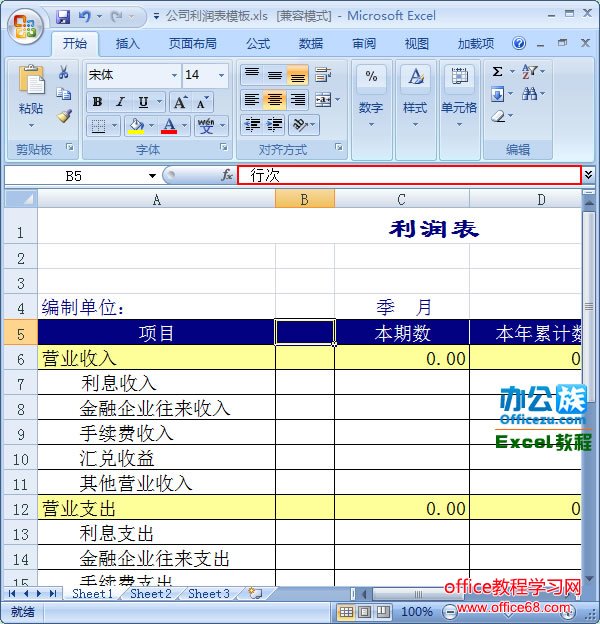Switch to Page Layout view button
This screenshot has height=624, width=600.
365,611
